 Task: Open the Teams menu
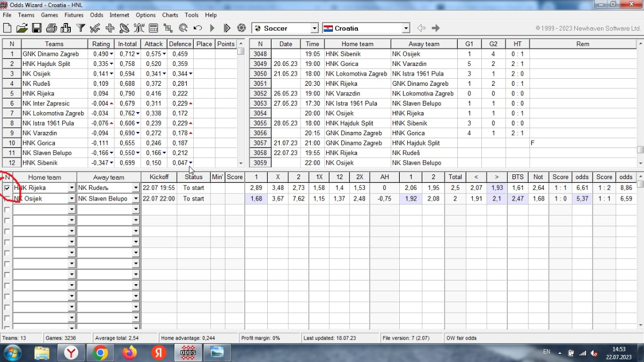click(x=26, y=15)
